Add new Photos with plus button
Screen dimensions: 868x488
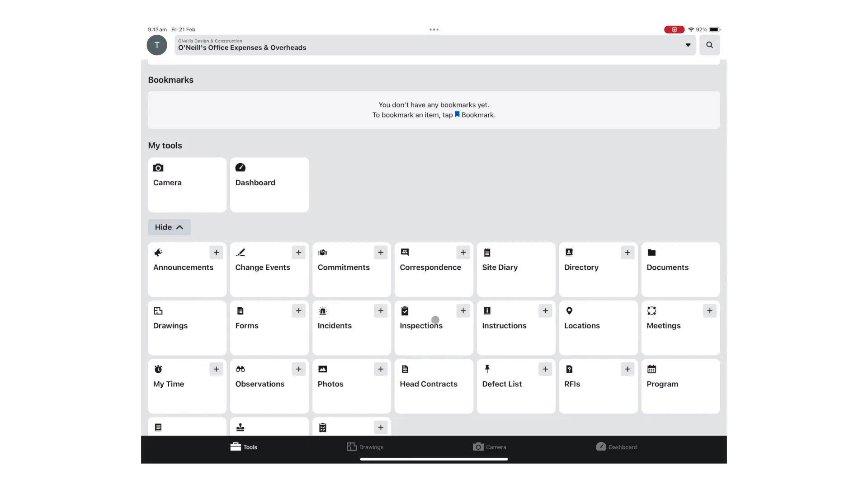381,369
